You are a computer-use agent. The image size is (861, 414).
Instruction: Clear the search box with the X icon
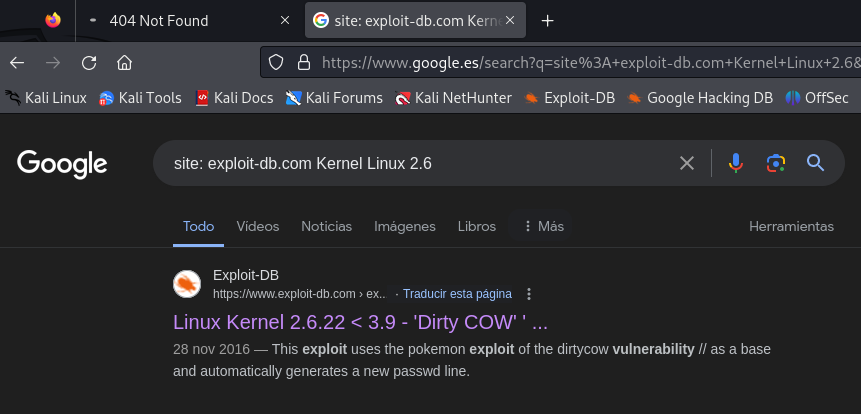687,163
